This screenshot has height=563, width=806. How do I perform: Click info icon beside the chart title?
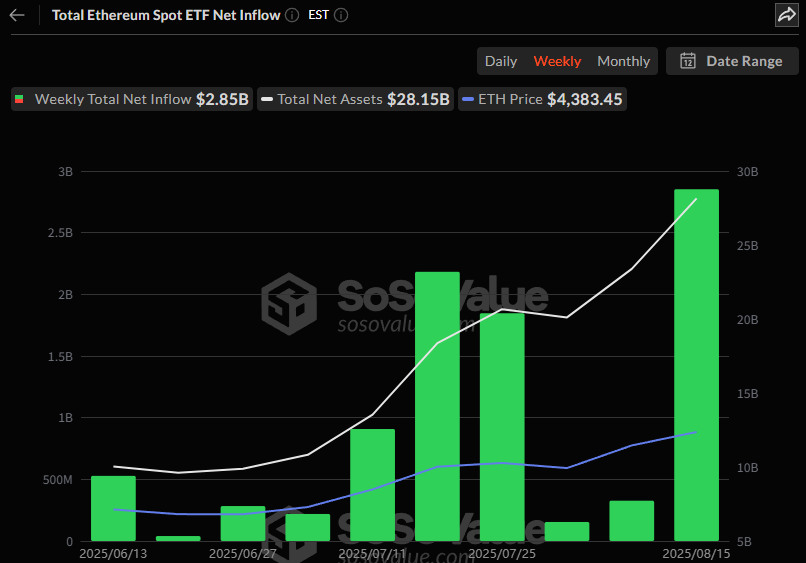point(291,15)
